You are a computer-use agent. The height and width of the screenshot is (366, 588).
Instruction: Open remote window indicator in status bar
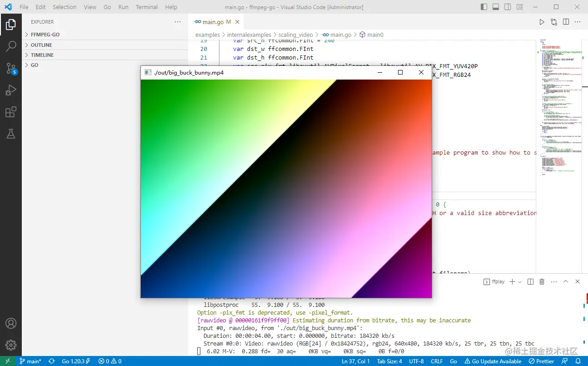[x=8, y=361]
